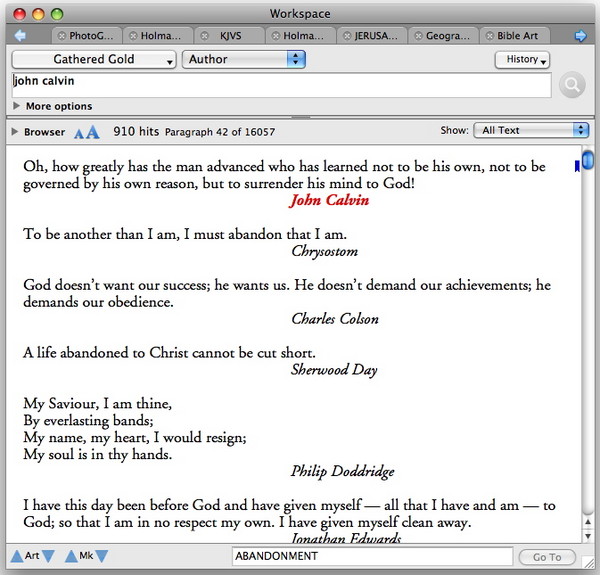Click the magnifying glass search button
This screenshot has height=575, width=600.
coord(572,86)
